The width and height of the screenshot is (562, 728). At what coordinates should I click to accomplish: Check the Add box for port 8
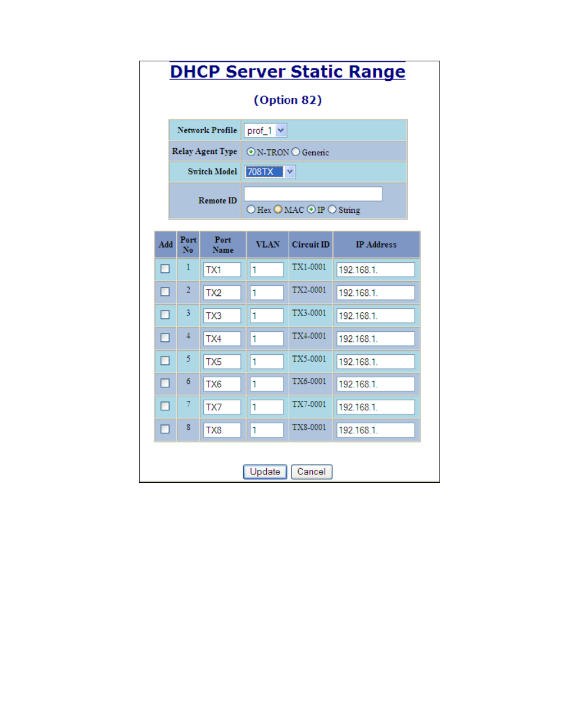(165, 429)
